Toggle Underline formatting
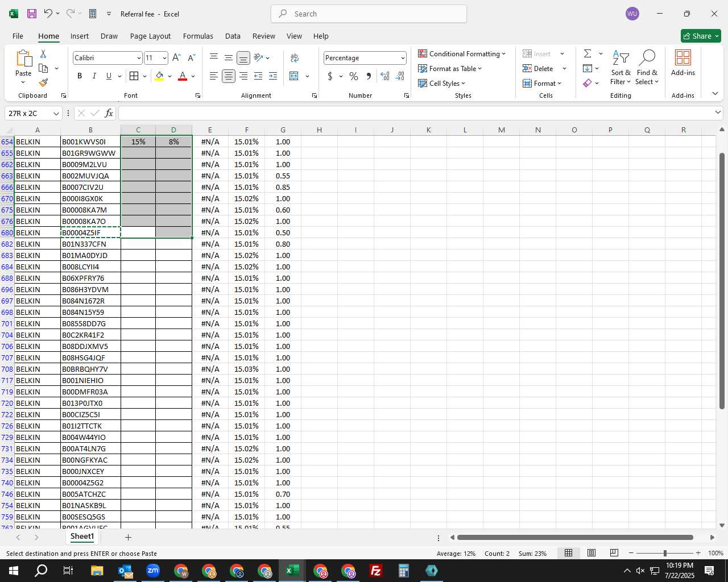 click(109, 76)
